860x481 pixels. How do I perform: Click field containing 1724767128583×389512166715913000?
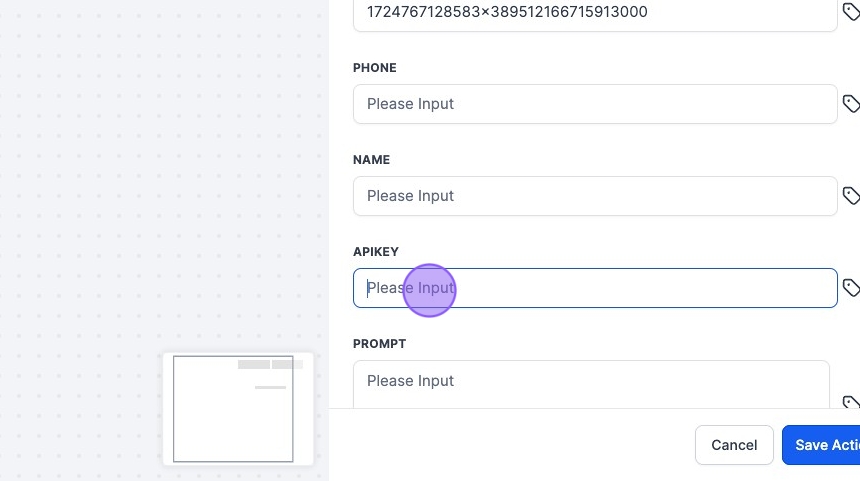(594, 13)
